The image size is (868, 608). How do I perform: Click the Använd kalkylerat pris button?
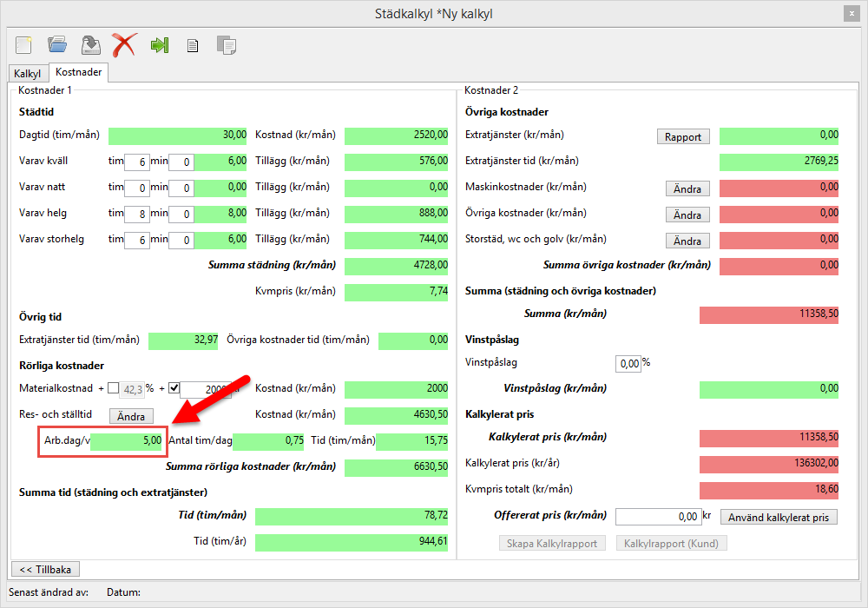point(779,517)
